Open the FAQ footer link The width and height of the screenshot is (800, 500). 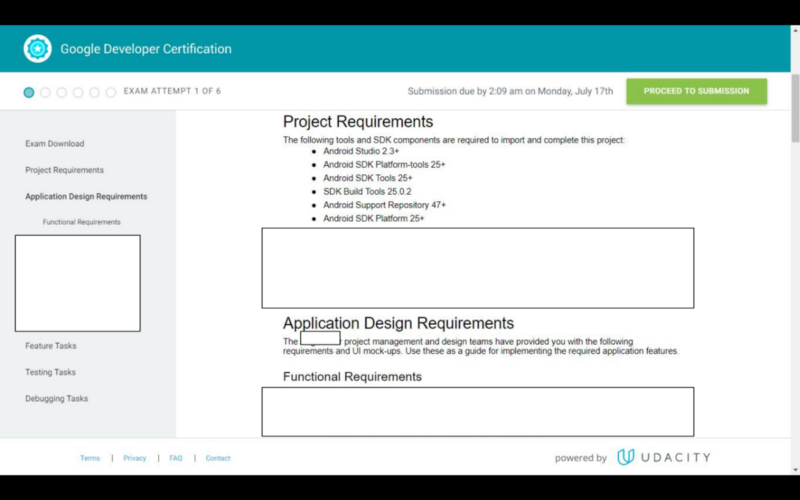176,458
